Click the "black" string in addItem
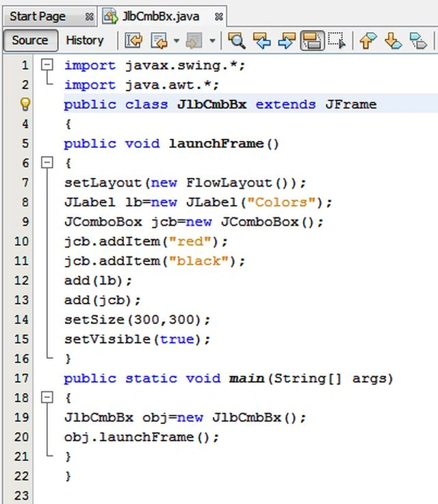The height and width of the screenshot is (504, 438). pyautogui.click(x=198, y=261)
